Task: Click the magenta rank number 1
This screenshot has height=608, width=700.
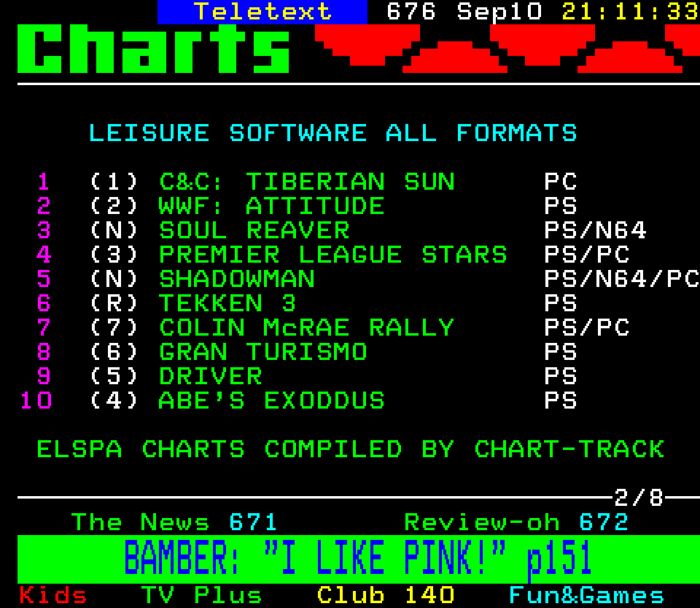Action: 44,182
